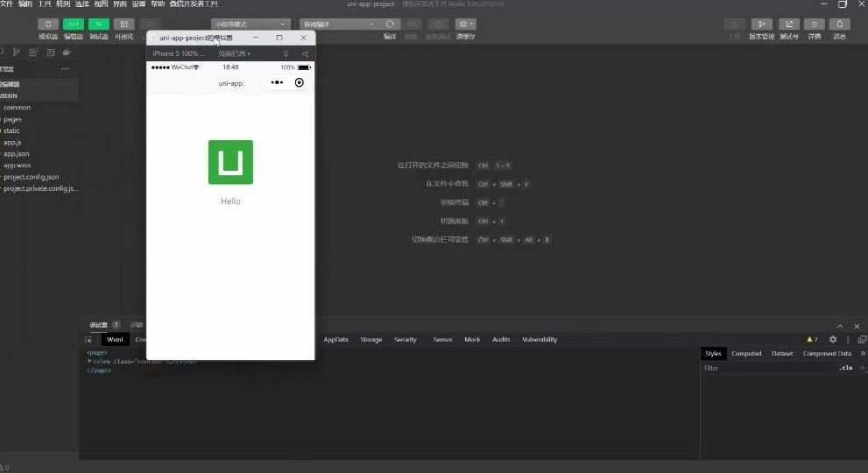Click the 清缓存 clear cache icon
Screen dimensions: 868x473
[466, 25]
